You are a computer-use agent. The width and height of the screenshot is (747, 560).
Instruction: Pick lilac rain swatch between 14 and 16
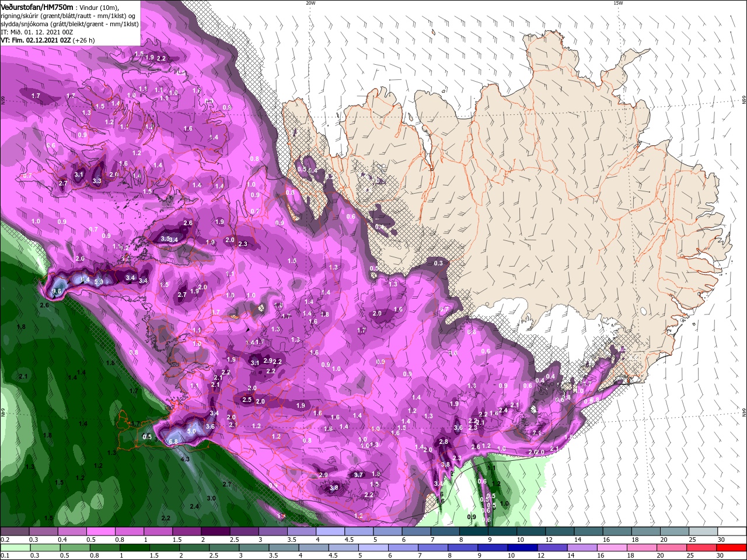click(x=581, y=547)
